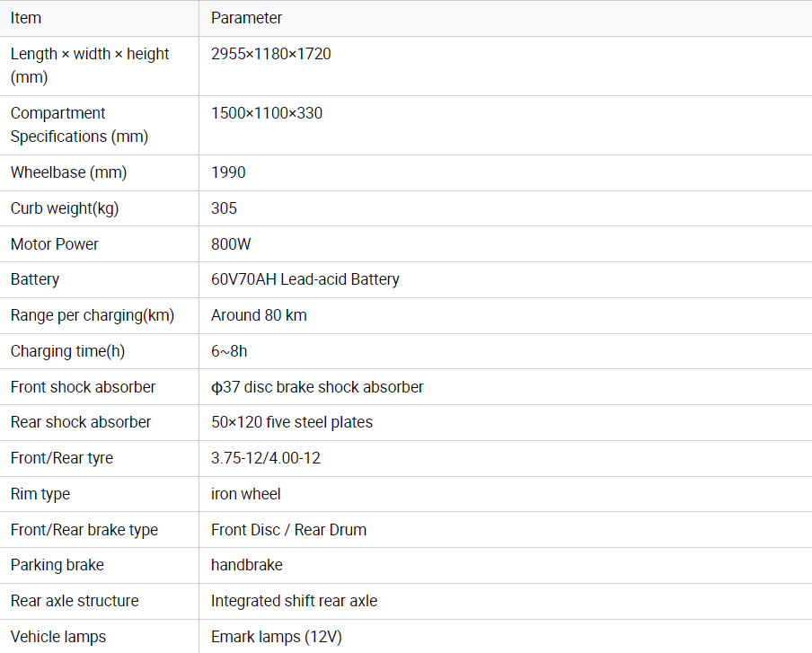Click '60V70AH Lead-acid Battery' cell
Viewport: 812px width, 653px height.
(x=305, y=279)
